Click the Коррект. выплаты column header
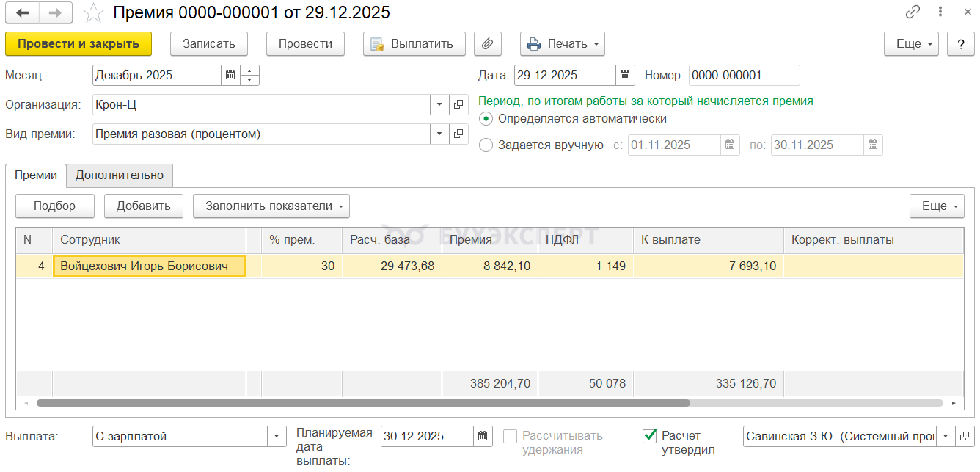 (x=874, y=240)
